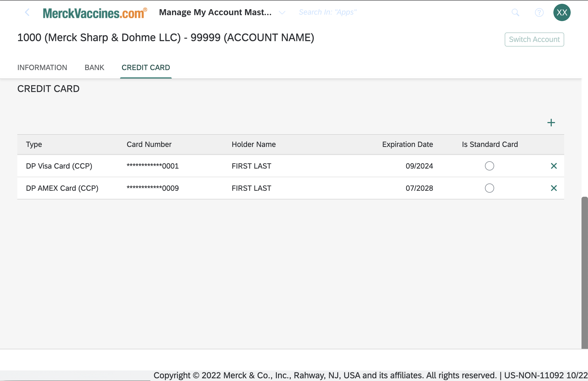Select standard card radio for AMEX 0009
Viewport: 588px width, 381px height.
(490, 187)
